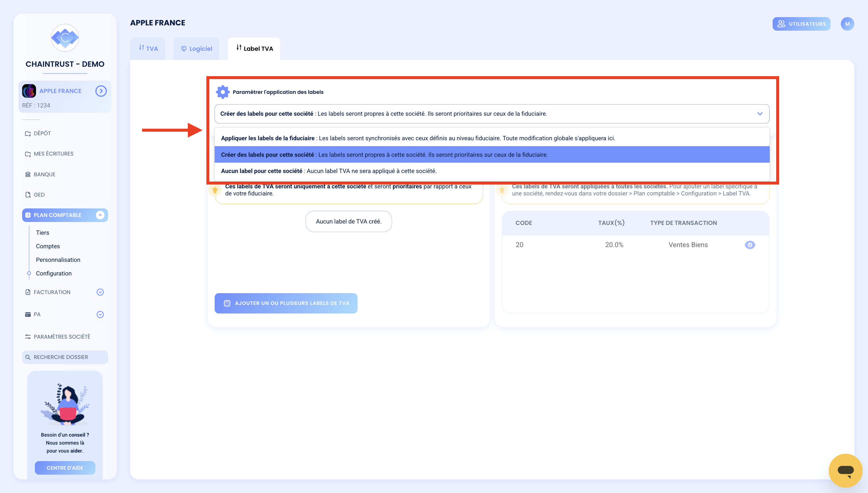Switch to the Logiciel tab
The width and height of the screenshot is (868, 493).
(196, 48)
